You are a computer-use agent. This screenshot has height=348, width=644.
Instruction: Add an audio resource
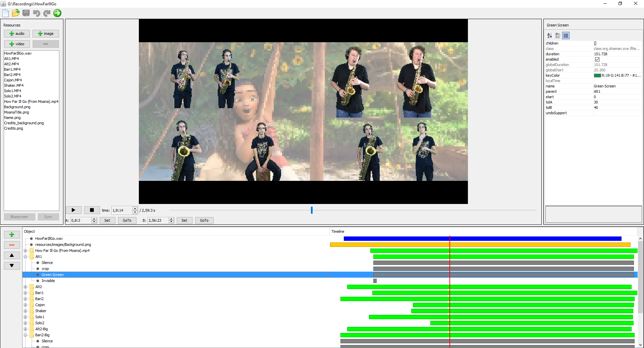[x=16, y=33]
